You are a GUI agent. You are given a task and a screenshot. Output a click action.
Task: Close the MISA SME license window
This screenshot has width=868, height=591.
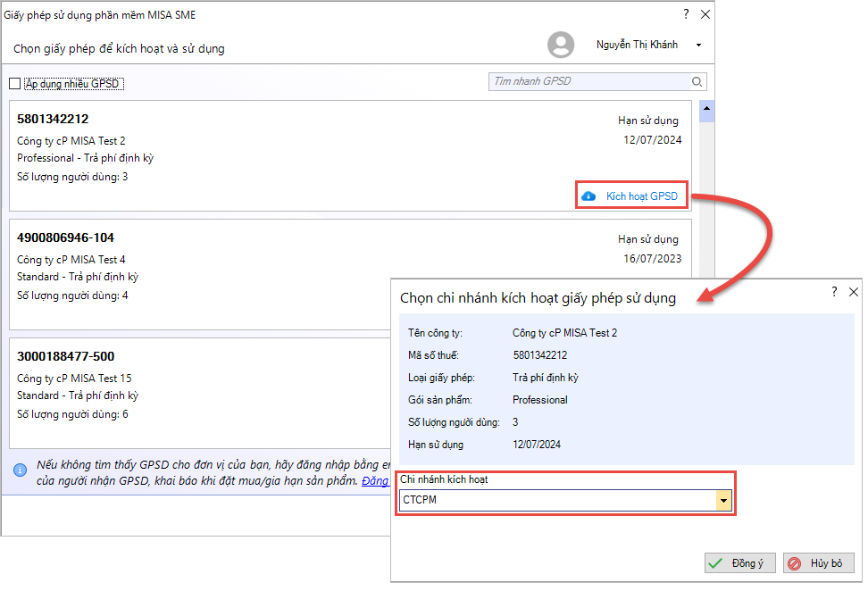pyautogui.click(x=705, y=14)
